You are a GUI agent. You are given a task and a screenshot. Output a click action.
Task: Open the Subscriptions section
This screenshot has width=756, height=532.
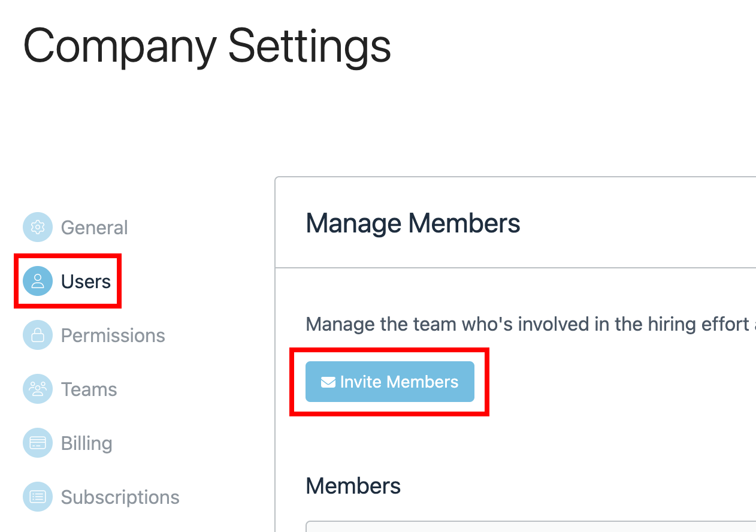(120, 497)
